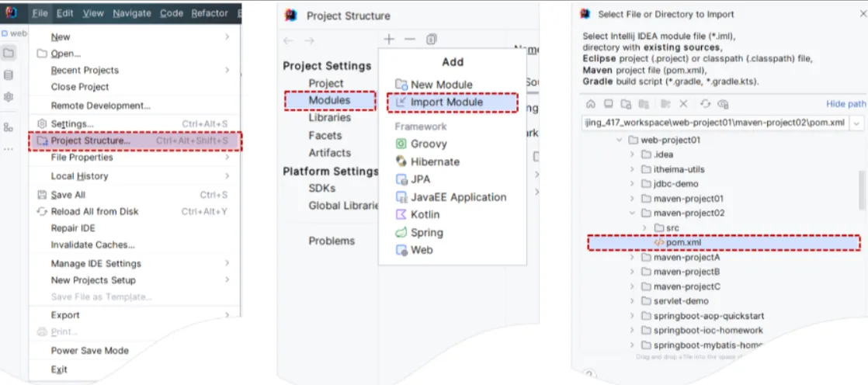Viewport: 868px width, 385px height.
Task: Open the Project Structure menu entry
Action: [x=91, y=141]
